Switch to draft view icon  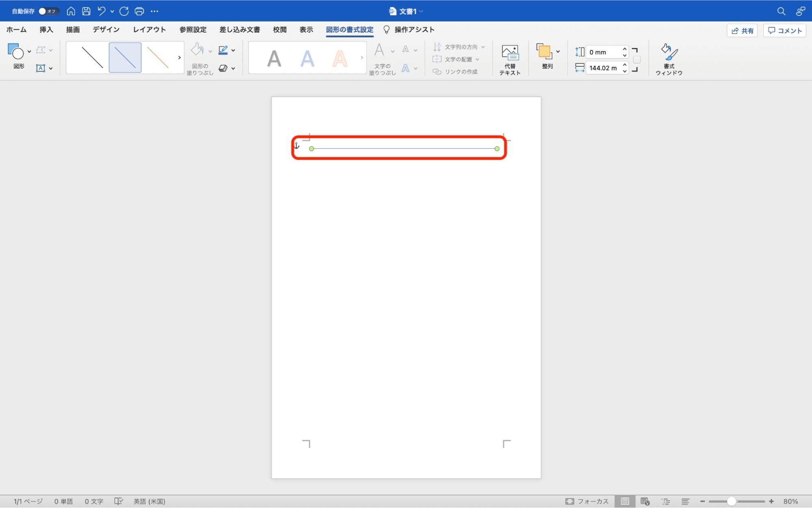(685, 501)
